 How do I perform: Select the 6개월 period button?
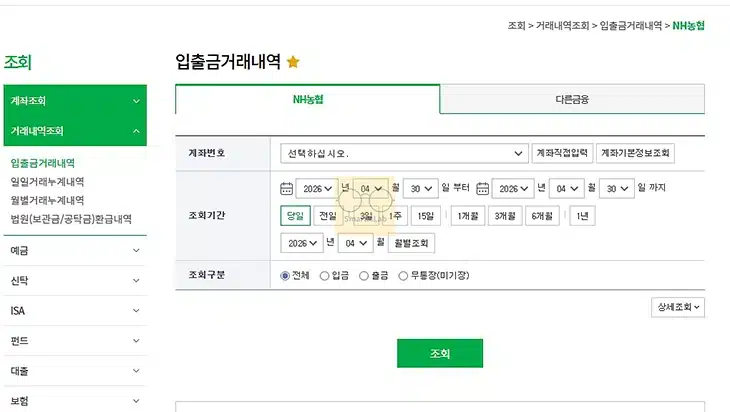click(x=542, y=216)
